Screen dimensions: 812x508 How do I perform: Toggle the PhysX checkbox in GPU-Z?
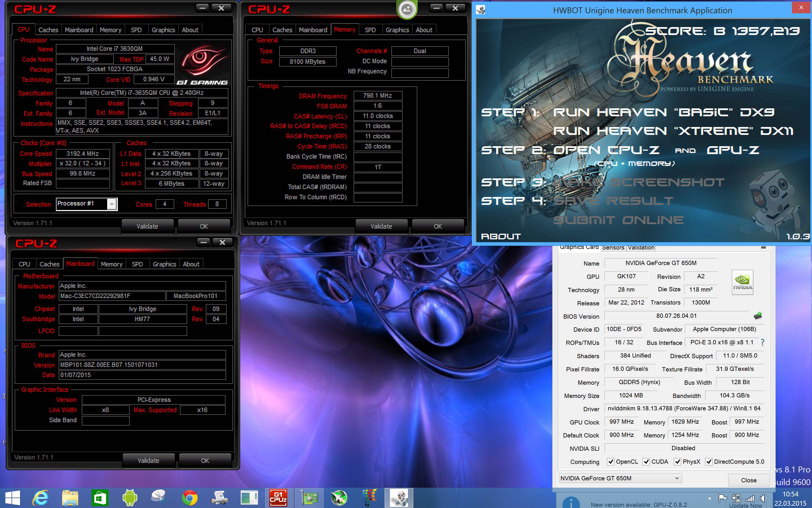coord(678,461)
